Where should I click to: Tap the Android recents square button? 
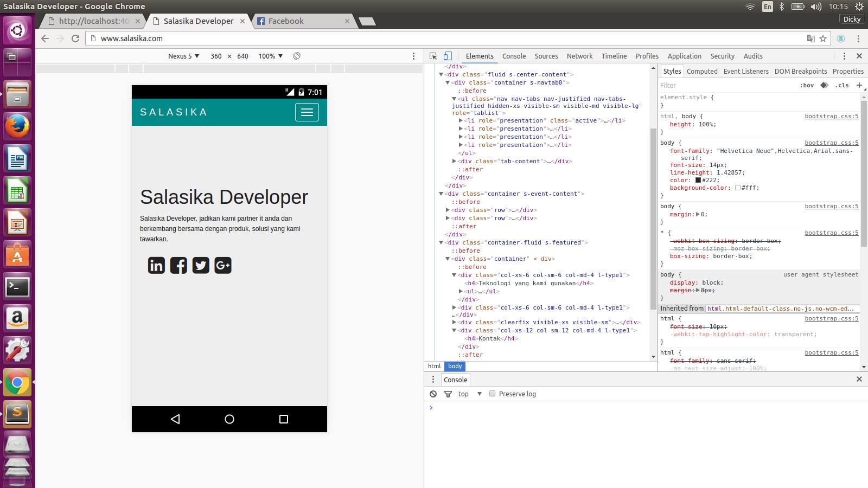(284, 419)
